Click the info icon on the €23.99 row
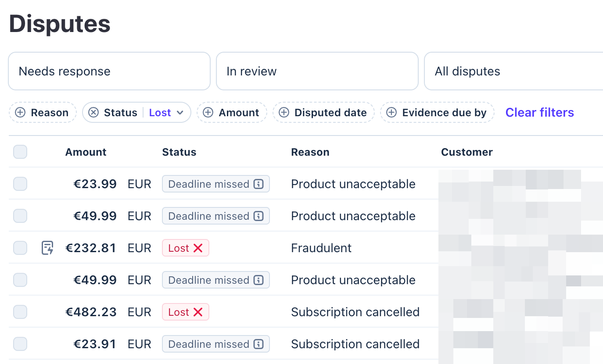 [259, 184]
